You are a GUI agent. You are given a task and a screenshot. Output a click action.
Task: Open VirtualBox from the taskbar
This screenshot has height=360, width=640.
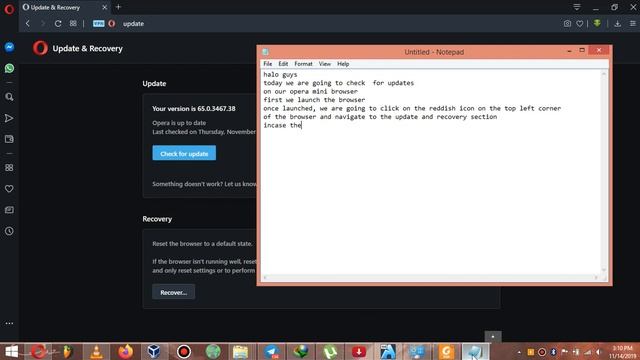[x=154, y=351]
